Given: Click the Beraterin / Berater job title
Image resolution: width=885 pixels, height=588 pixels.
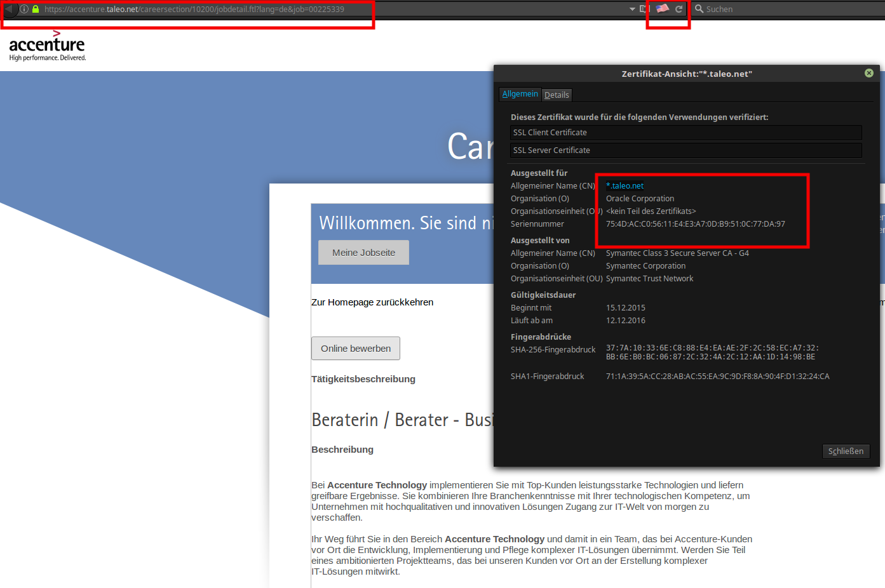Looking at the screenshot, I should pos(402,420).
